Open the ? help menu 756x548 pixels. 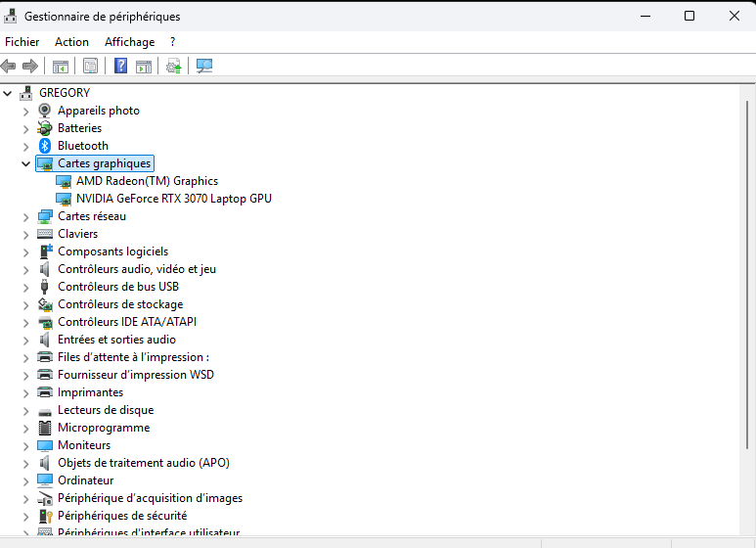pos(172,42)
